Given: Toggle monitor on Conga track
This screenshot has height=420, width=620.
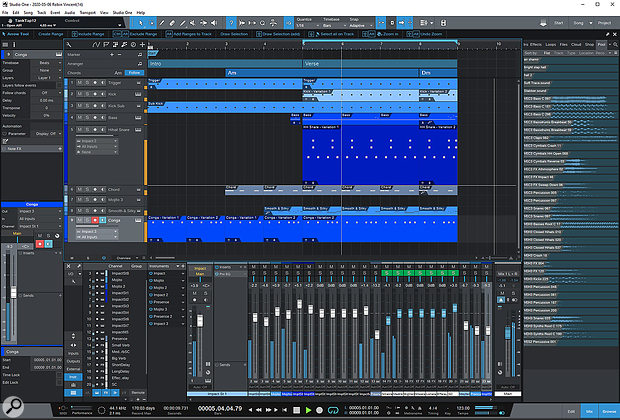Looking at the screenshot, I should [x=102, y=220].
